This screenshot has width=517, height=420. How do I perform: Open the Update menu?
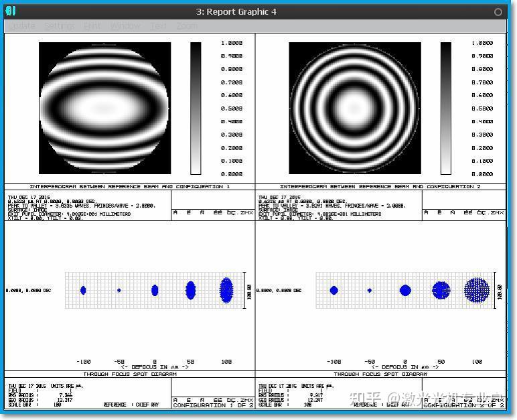pyautogui.click(x=21, y=25)
